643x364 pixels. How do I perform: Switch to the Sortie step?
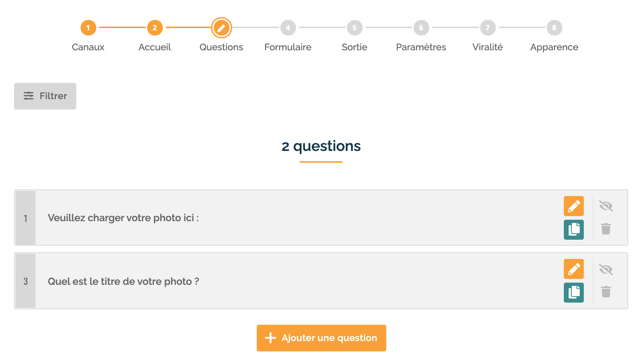(x=354, y=28)
